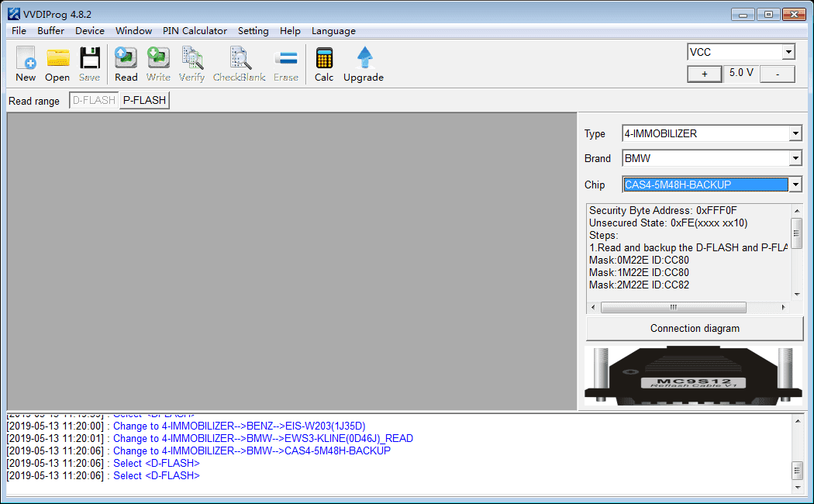Open the File menu

tap(19, 30)
